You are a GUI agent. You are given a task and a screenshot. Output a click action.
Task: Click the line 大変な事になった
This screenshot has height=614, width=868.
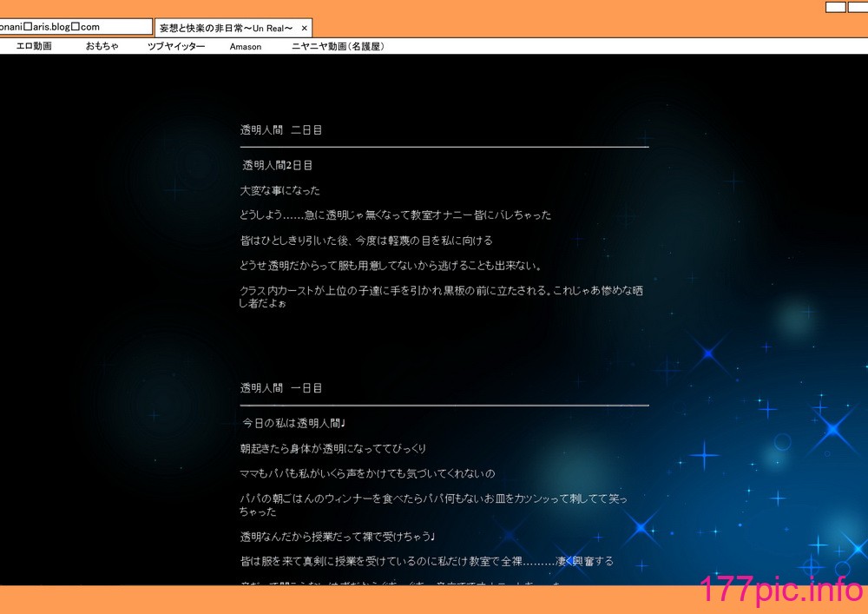[x=280, y=191]
